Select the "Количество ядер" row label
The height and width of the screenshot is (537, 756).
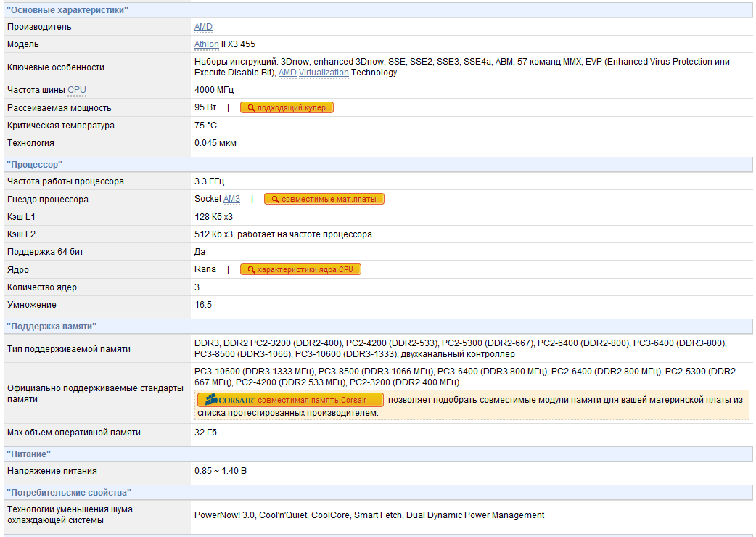[x=42, y=287]
